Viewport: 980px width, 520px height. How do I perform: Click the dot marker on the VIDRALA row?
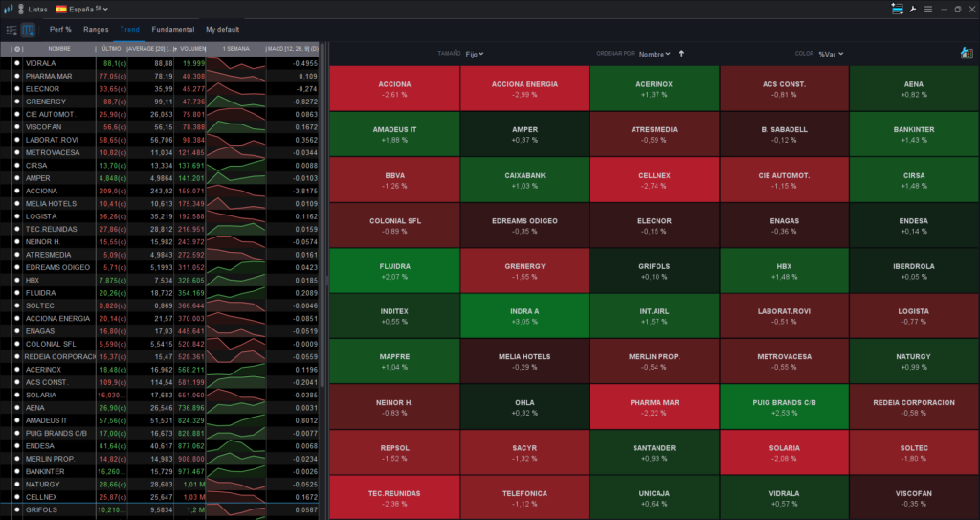coord(17,63)
